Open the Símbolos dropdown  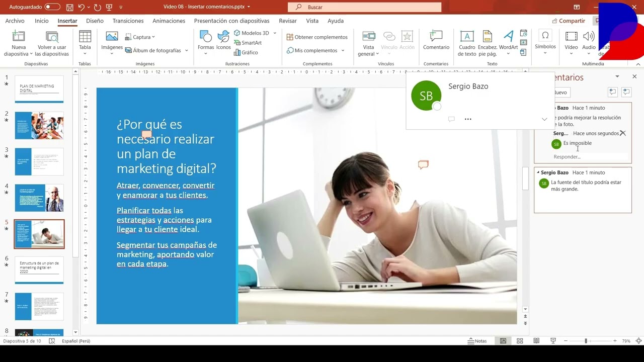pos(545,43)
